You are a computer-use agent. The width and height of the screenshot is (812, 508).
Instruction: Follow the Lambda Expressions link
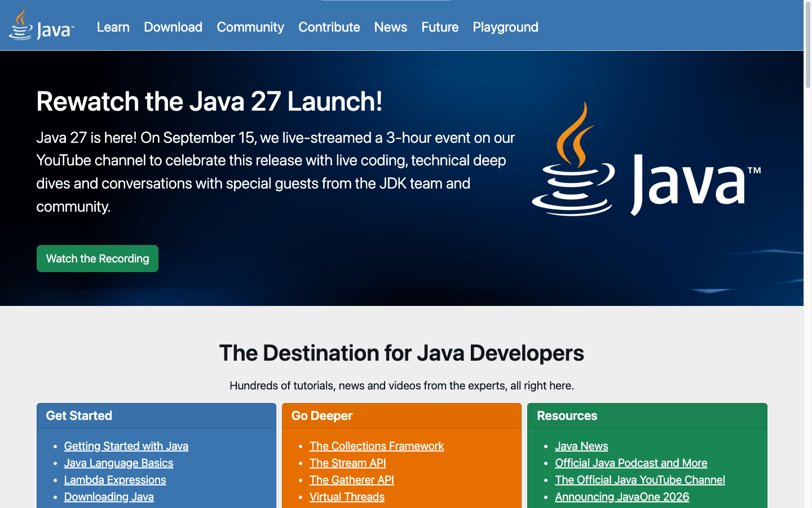click(115, 480)
